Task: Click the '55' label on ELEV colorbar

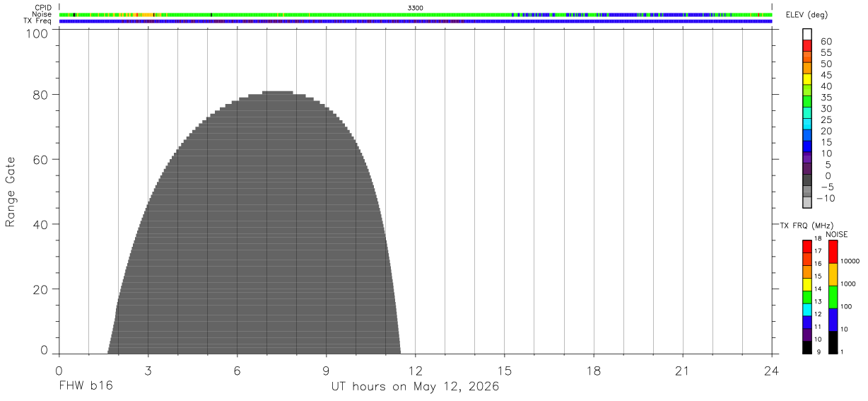Action: [826, 52]
